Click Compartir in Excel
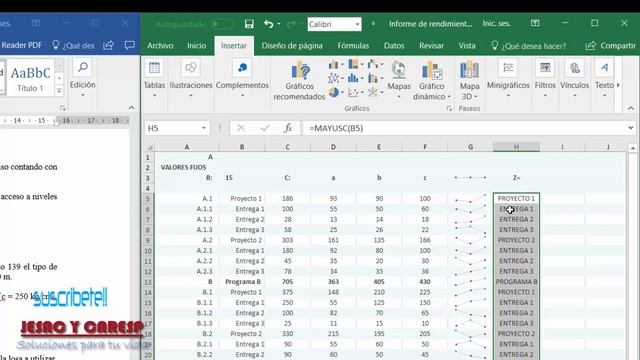Viewport: 640px width, 360px height. click(611, 46)
